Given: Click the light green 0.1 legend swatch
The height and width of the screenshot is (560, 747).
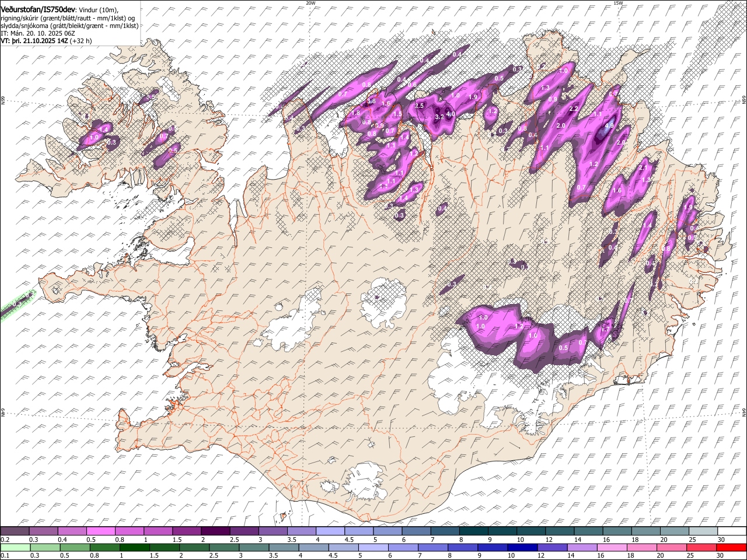Looking at the screenshot, I should tap(15, 548).
